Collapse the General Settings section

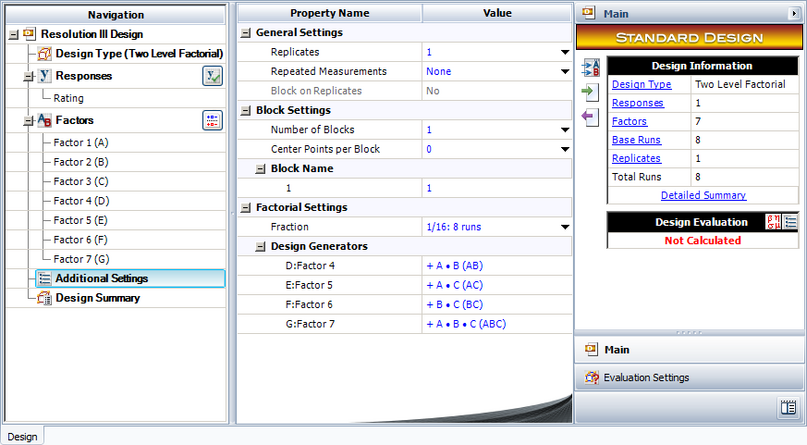pyautogui.click(x=246, y=33)
